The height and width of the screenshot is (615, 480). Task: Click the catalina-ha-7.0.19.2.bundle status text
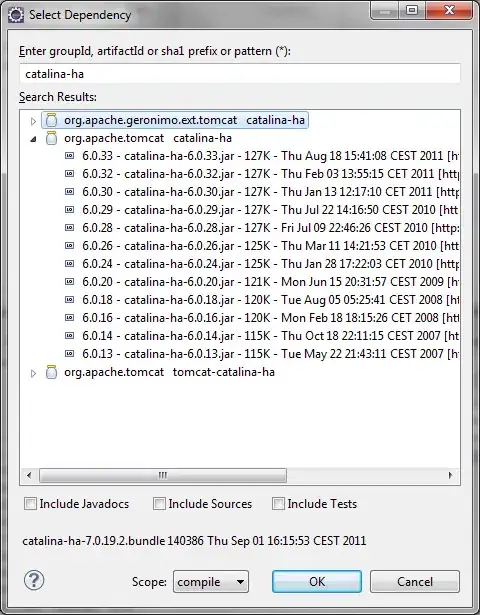pos(194,541)
